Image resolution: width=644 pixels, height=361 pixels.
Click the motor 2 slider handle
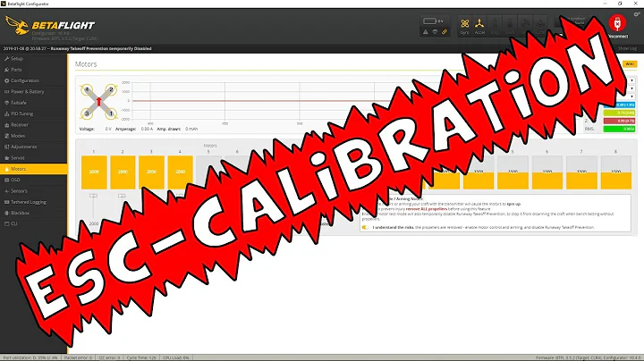(122, 196)
